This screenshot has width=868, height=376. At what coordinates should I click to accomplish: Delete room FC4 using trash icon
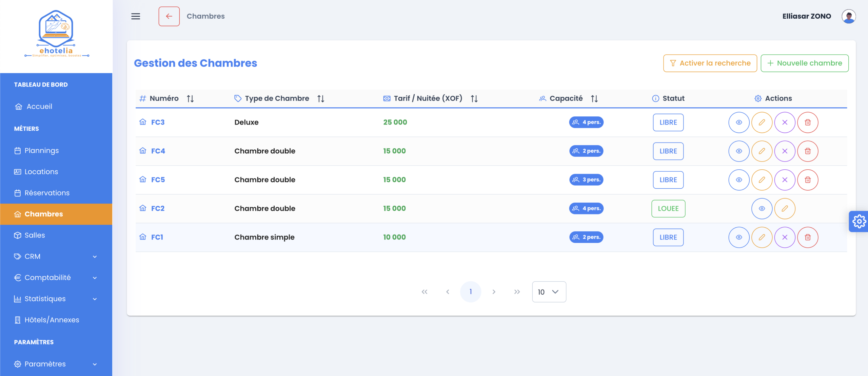pos(808,151)
